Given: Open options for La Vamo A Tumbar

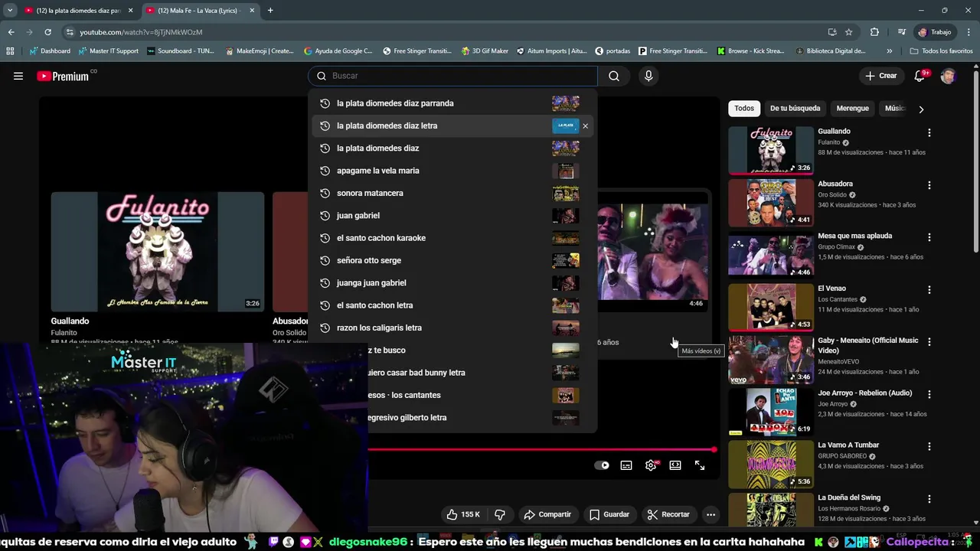Looking at the screenshot, I should coord(929,446).
